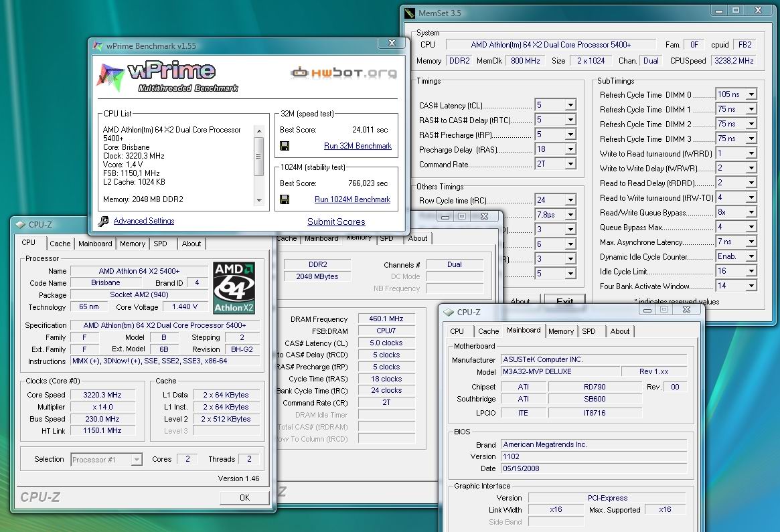Run the 1024M Benchmark
This screenshot has width=780, height=532.
[352, 199]
